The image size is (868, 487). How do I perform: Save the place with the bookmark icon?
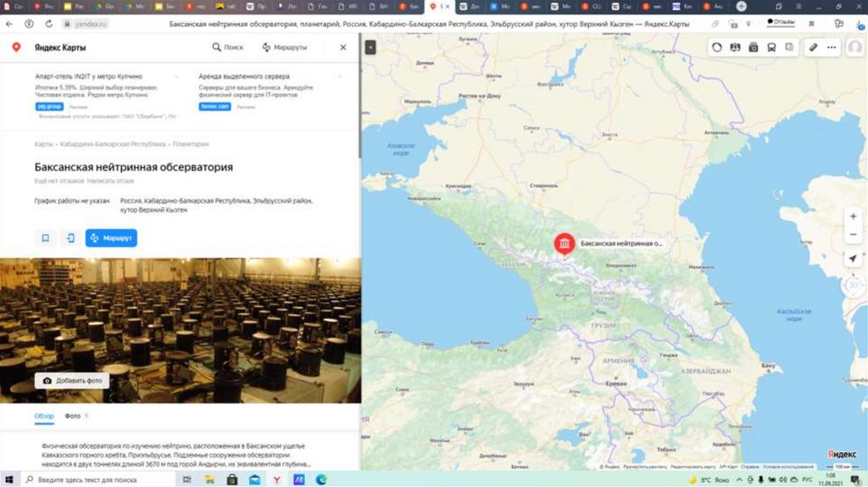[x=46, y=238]
